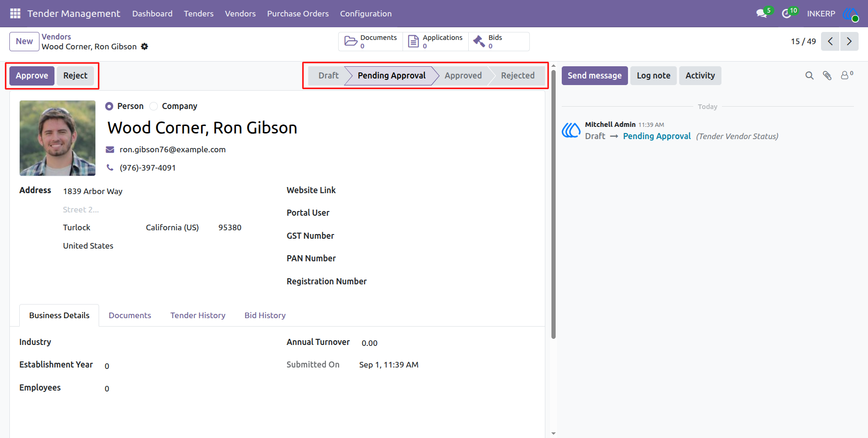Search messages with the magnifier icon

809,76
